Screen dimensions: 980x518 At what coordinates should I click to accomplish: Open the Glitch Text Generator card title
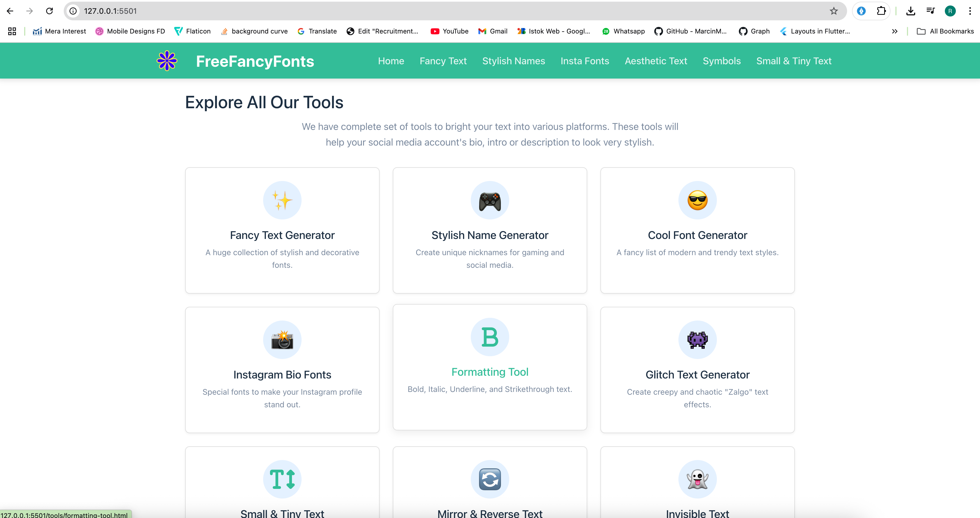(698, 375)
